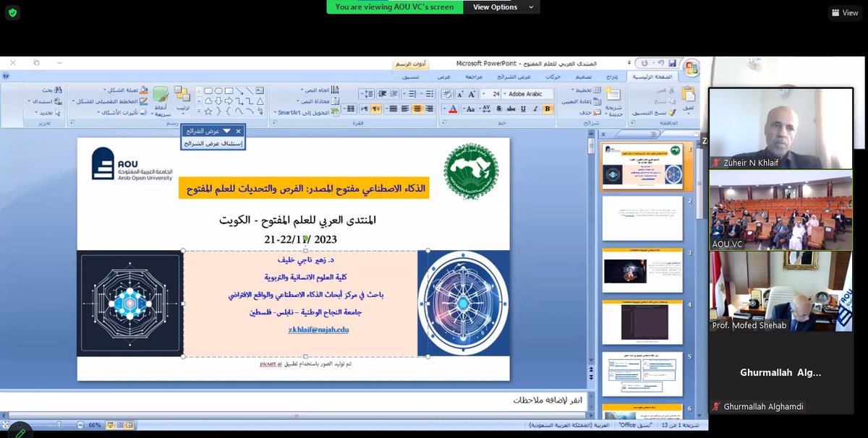Open the Animations (حركات) ribbon tab

tap(553, 76)
